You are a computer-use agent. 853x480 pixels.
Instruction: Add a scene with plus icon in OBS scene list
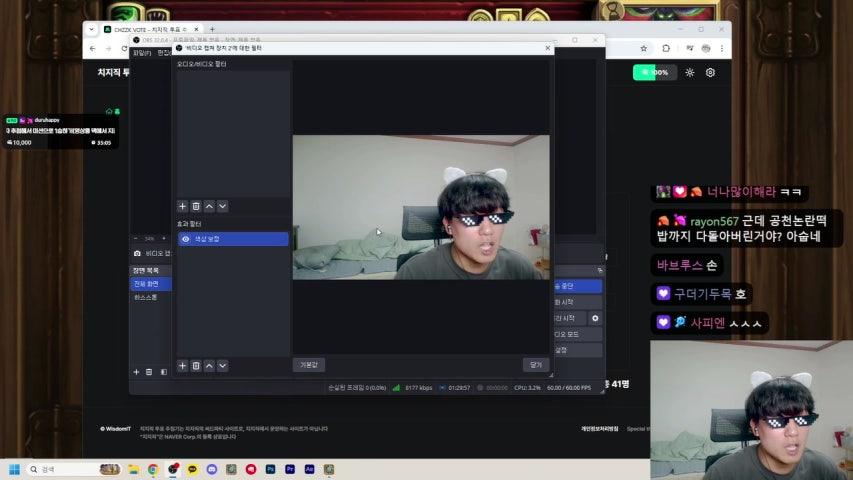point(136,372)
